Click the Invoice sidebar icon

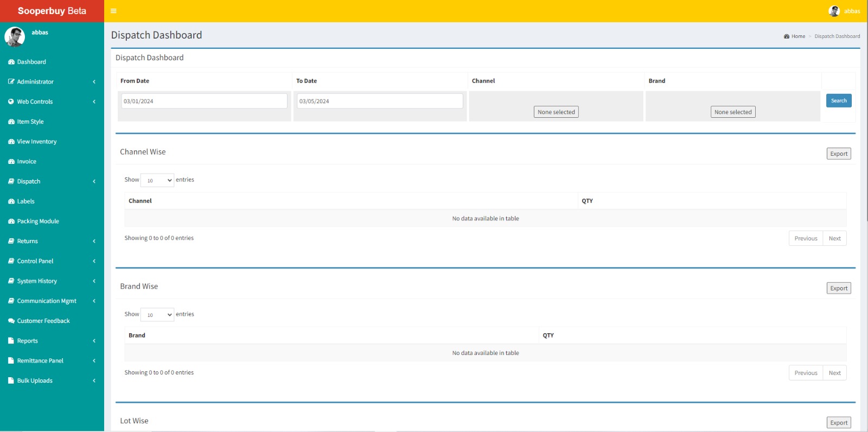[11, 162]
